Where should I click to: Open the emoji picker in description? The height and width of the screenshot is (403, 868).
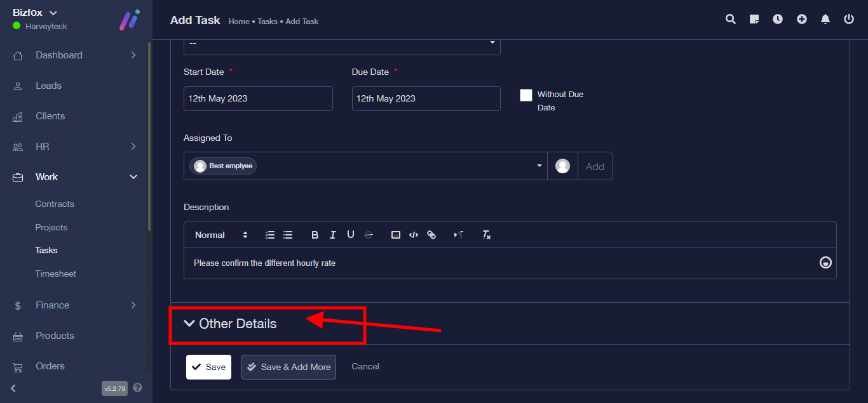pos(825,262)
